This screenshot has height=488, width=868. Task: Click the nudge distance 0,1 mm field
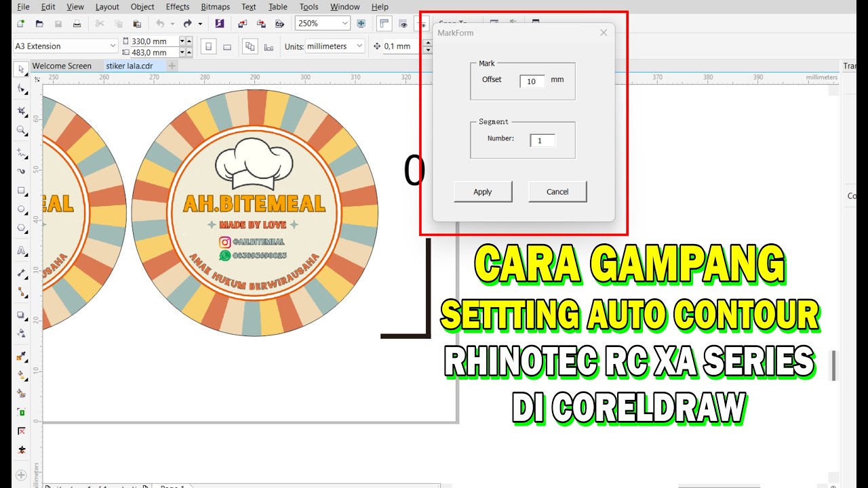click(x=402, y=46)
